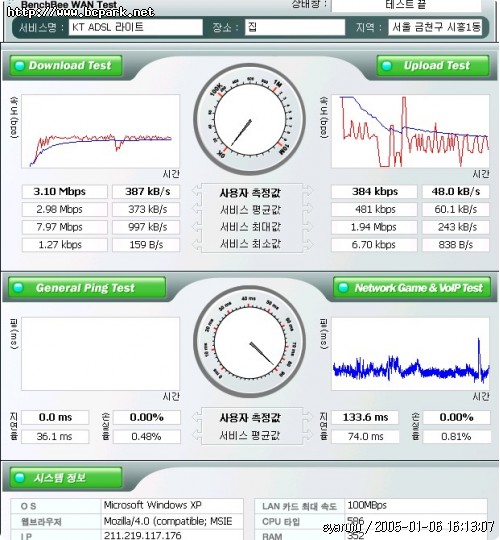Select the 133.6 ms VoIP ping value
This screenshot has width=500, height=540.
coord(365,417)
